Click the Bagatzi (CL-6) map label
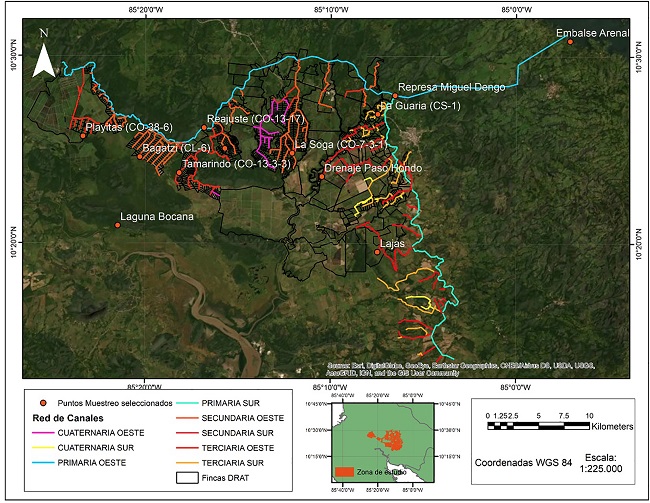 click(176, 148)
